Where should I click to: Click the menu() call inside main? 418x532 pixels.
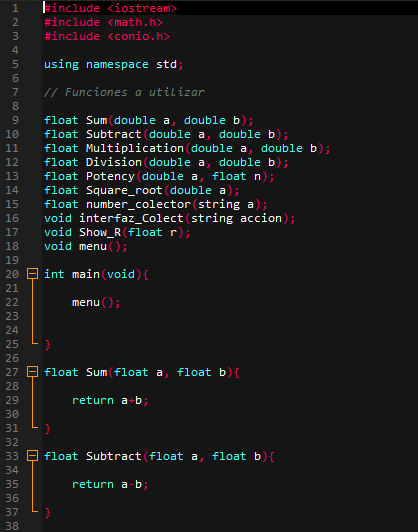(96, 302)
